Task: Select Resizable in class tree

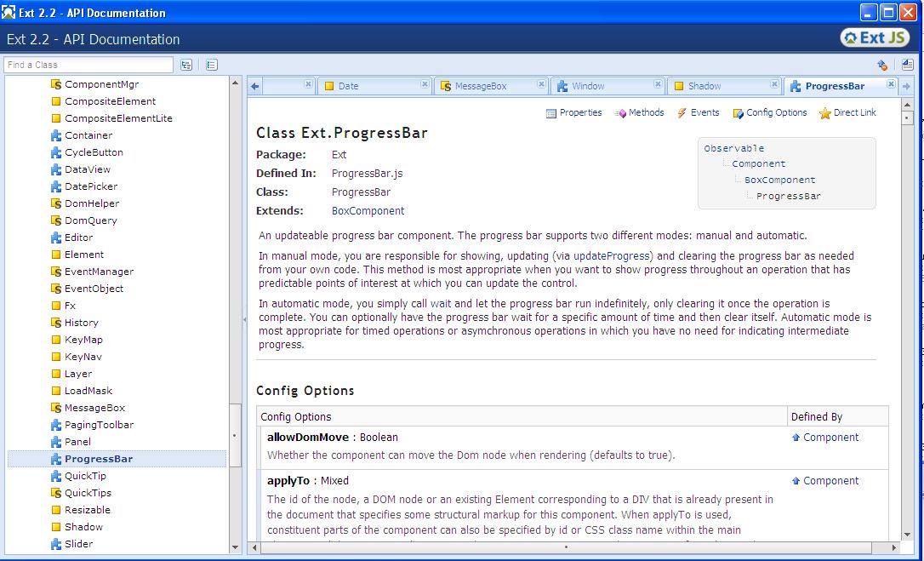Action: coord(88,510)
